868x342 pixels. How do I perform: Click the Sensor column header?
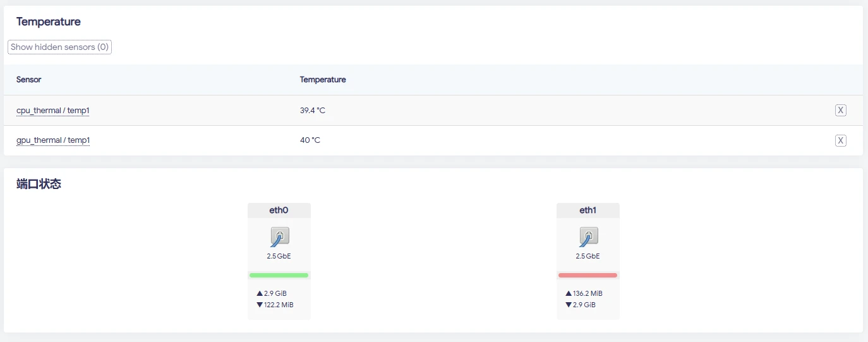[x=29, y=80]
